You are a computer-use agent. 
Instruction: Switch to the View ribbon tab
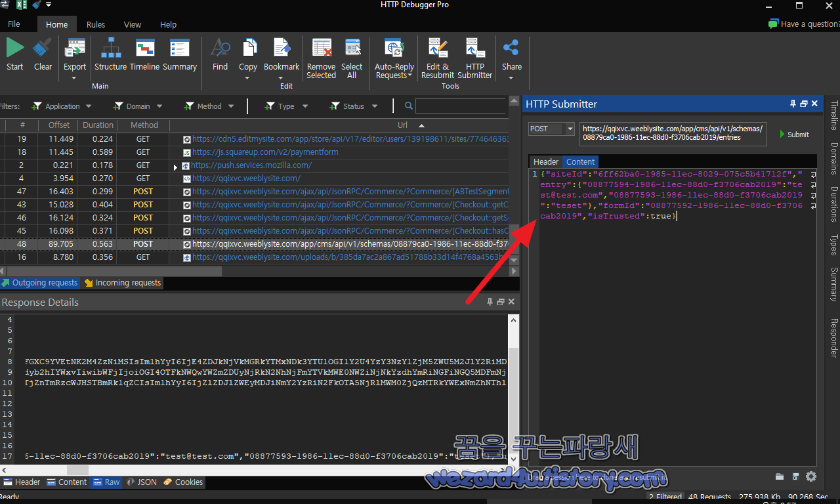pyautogui.click(x=133, y=24)
